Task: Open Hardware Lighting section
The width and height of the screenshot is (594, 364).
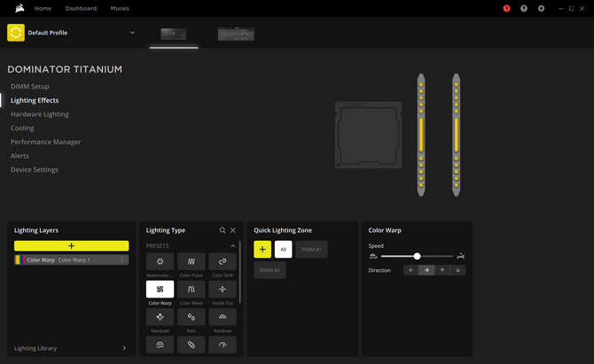Action: click(x=40, y=114)
